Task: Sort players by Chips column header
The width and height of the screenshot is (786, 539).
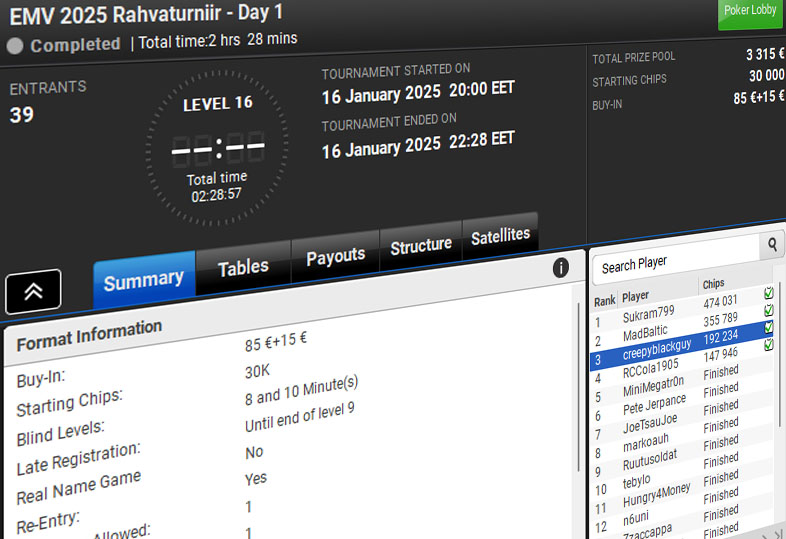Action: [x=714, y=284]
